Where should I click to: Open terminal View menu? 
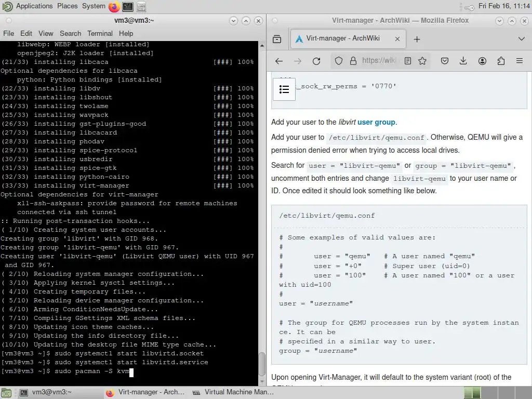pos(46,34)
